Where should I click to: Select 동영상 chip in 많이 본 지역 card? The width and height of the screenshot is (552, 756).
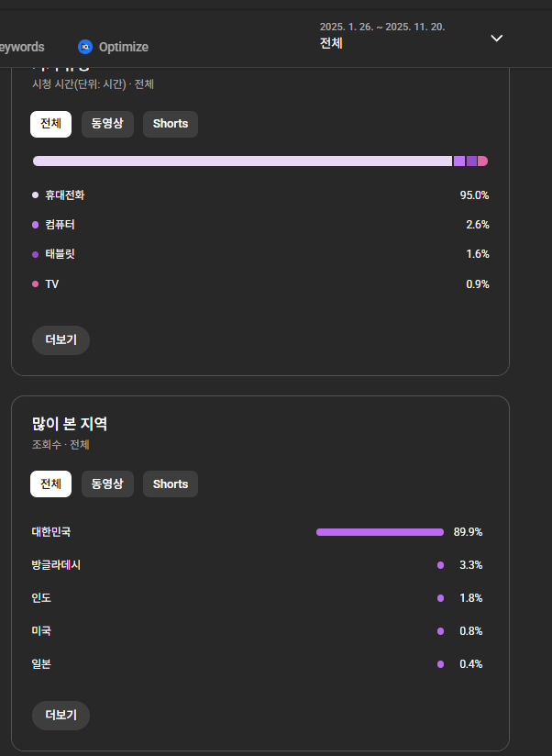pos(107,484)
